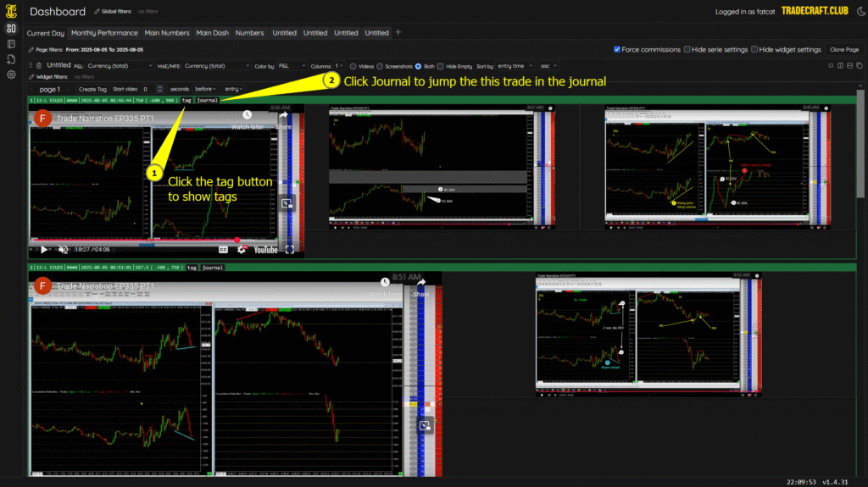Toggle dark mode with the moon icon
868x487 pixels.
click(x=861, y=11)
